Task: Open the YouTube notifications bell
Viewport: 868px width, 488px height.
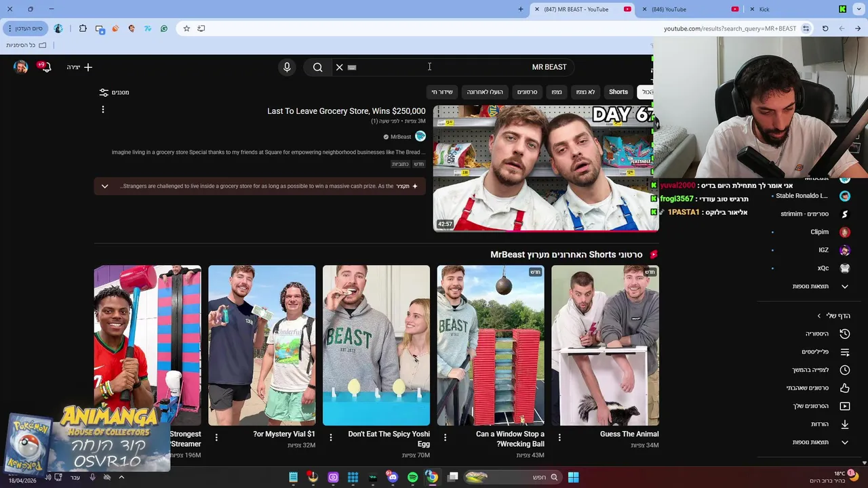Action: [x=45, y=66]
